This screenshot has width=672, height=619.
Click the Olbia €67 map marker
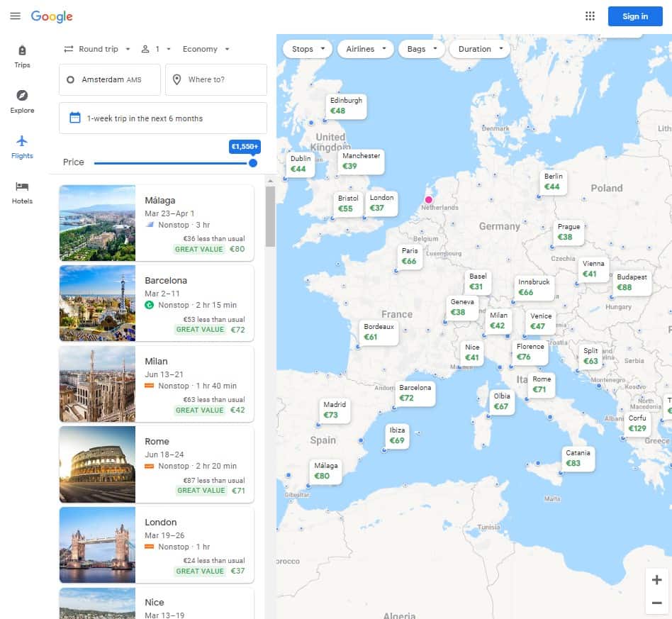[501, 401]
